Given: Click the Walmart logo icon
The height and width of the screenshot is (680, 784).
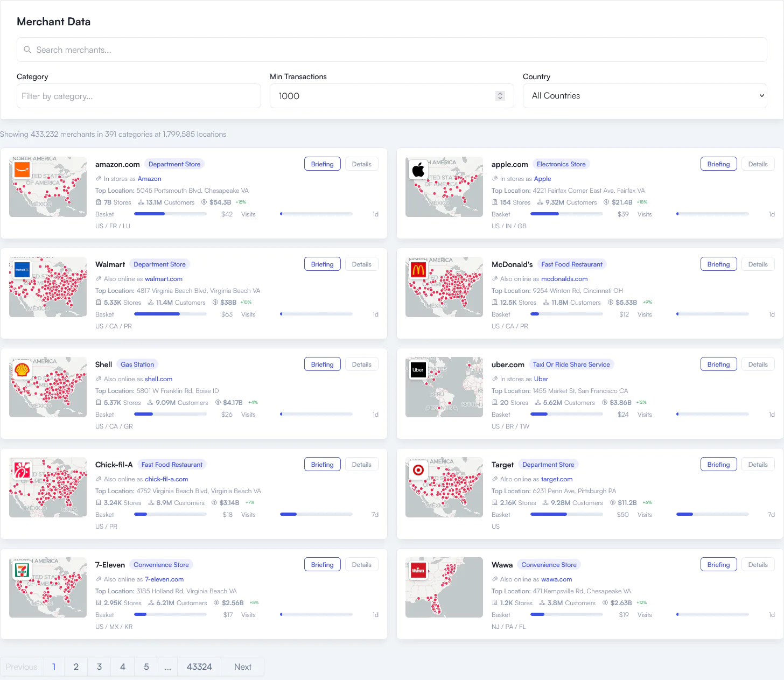Looking at the screenshot, I should click(22, 270).
